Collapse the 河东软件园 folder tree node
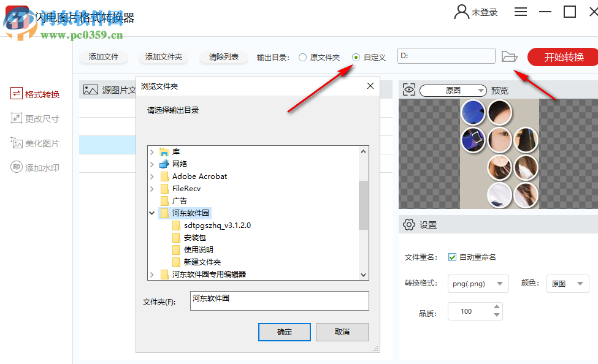The height and width of the screenshot is (364, 598). [151, 213]
